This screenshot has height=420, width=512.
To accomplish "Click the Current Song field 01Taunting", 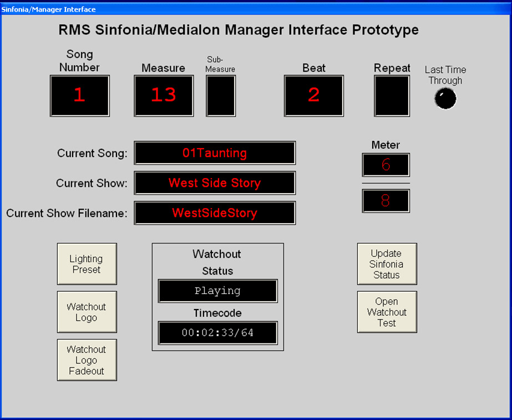I will (x=215, y=153).
